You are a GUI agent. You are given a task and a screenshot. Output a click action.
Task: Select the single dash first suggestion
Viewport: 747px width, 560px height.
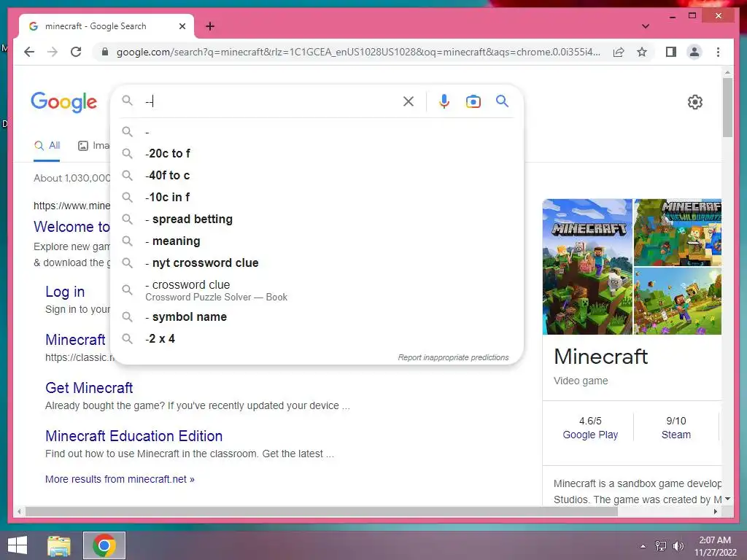point(317,131)
